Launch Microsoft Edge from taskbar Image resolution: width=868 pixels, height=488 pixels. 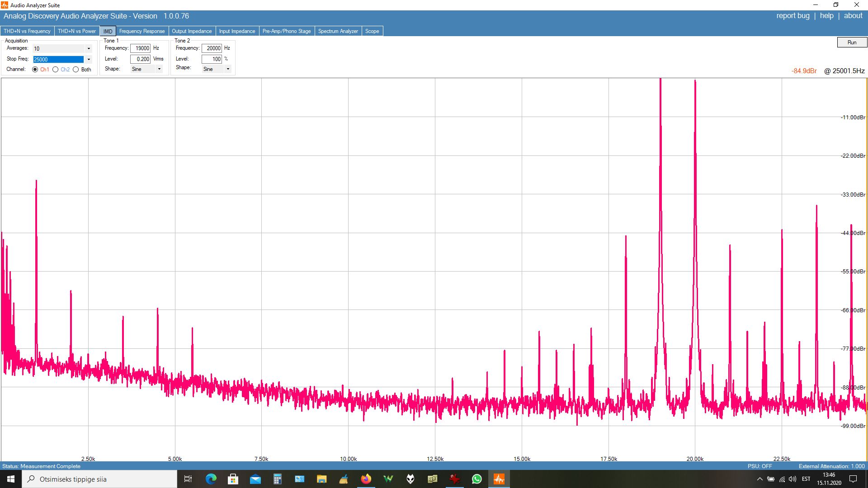211,479
